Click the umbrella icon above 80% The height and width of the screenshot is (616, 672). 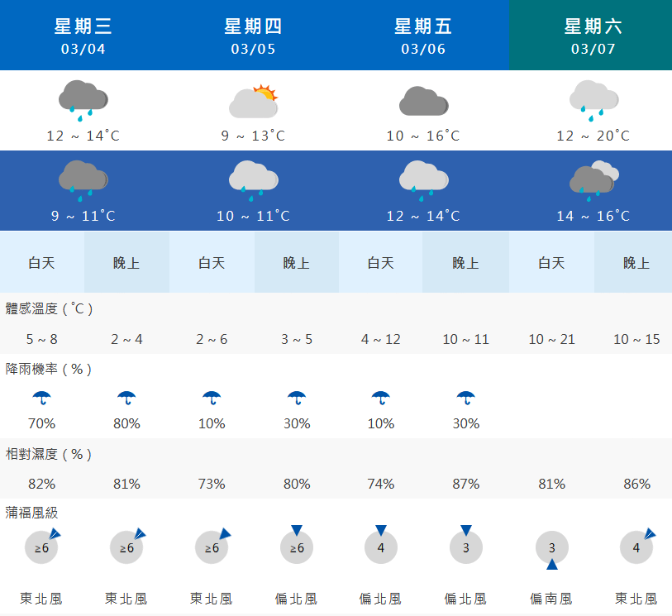(x=126, y=399)
